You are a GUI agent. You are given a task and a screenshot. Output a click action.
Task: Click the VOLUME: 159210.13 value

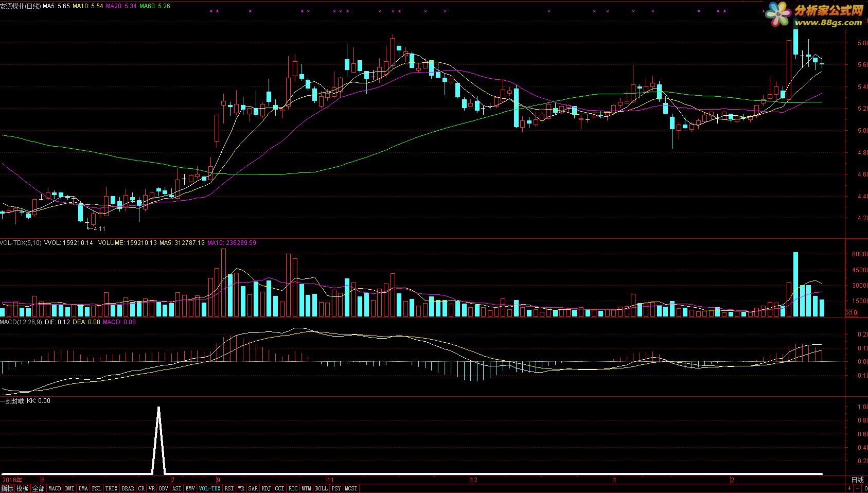click(128, 242)
